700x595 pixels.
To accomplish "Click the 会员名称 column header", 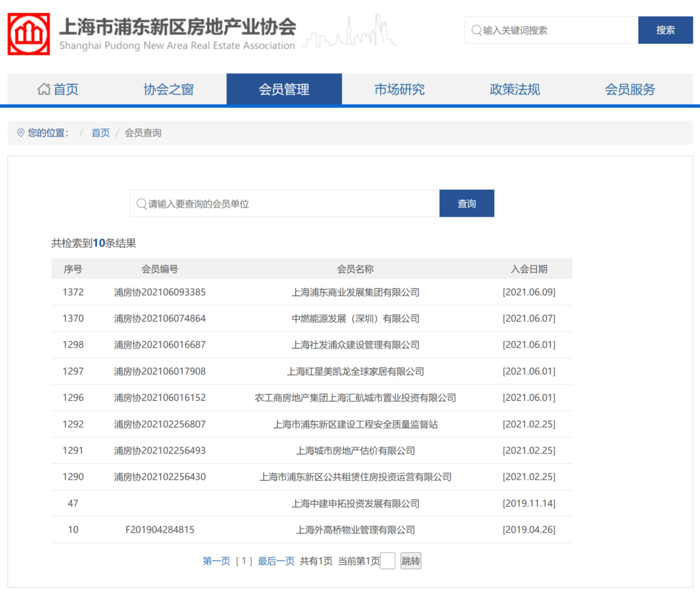I will 355,269.
